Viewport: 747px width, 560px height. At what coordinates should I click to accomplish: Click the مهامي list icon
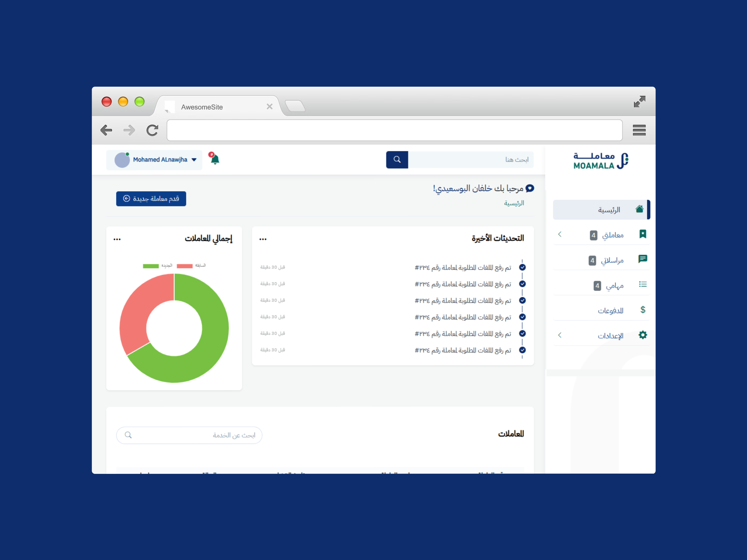tap(643, 285)
